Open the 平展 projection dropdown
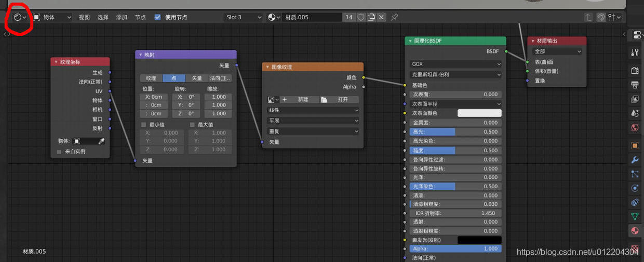 [313, 121]
